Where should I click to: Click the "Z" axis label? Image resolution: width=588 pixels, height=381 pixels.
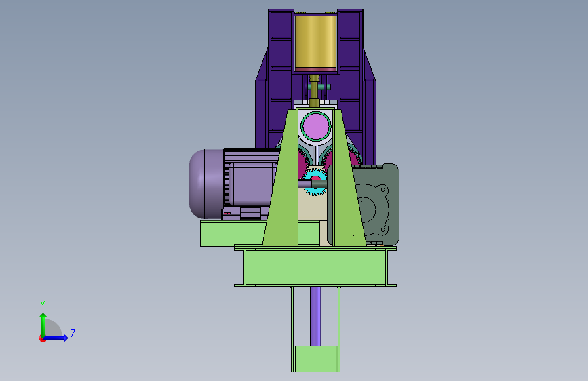[73, 334]
